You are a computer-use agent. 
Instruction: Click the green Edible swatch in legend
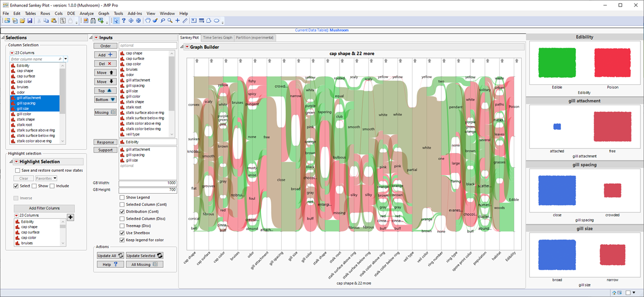pyautogui.click(x=557, y=62)
